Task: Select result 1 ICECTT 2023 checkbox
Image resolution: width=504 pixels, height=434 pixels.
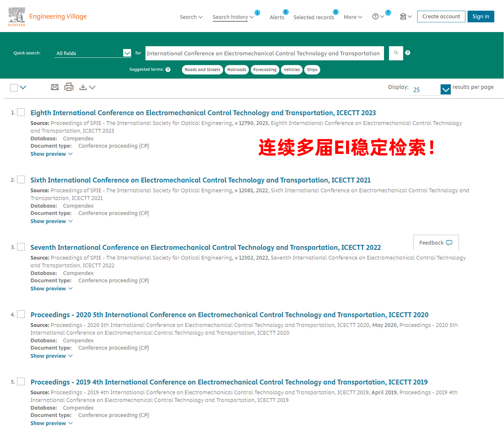Action: [x=21, y=112]
